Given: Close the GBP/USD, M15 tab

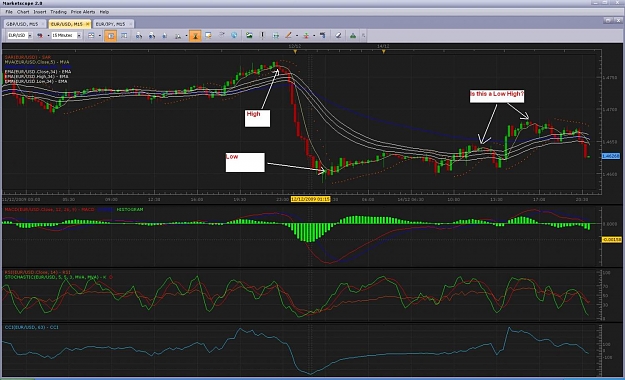Looking at the screenshot, I should click(43, 24).
